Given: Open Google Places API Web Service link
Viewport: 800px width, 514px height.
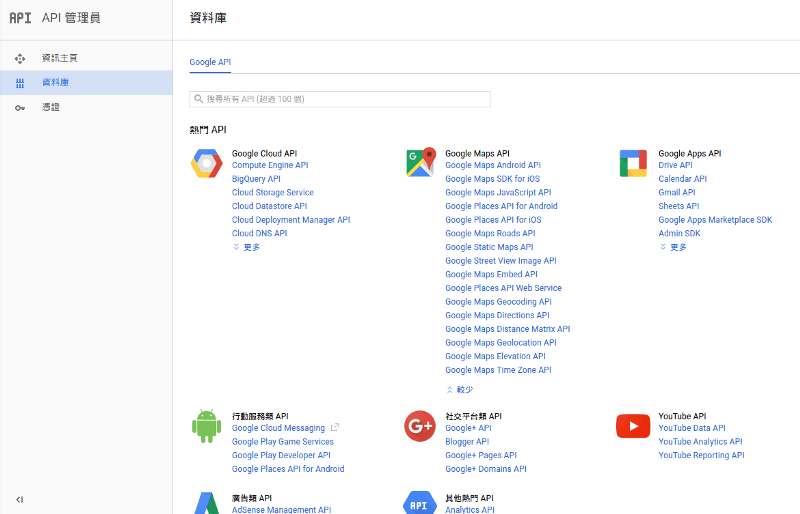Looking at the screenshot, I should click(x=503, y=288).
